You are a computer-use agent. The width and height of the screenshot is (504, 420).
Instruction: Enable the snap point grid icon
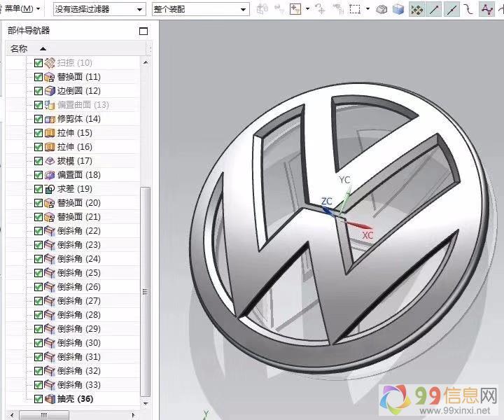click(x=416, y=9)
